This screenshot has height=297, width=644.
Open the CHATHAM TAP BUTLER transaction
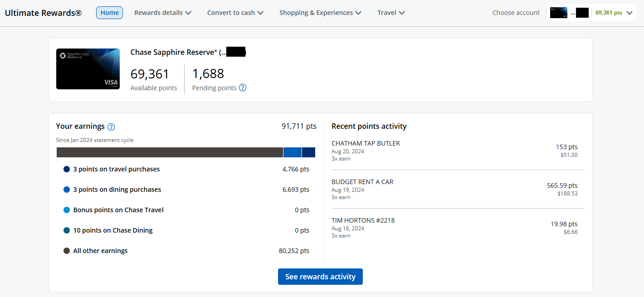[366, 143]
